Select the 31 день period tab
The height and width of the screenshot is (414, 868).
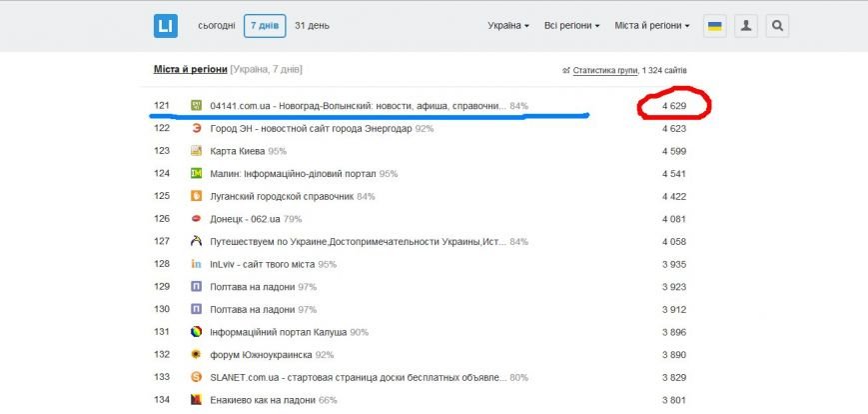tap(312, 25)
